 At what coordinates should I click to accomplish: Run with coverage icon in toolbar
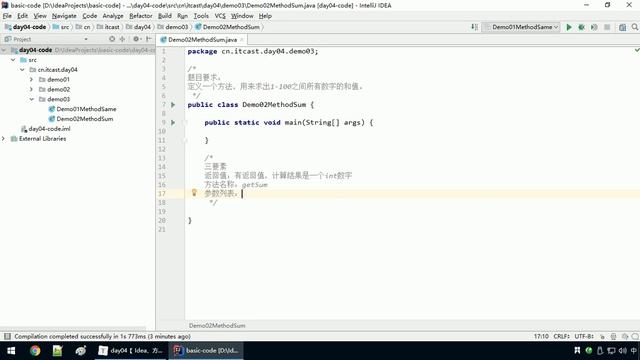click(x=594, y=27)
